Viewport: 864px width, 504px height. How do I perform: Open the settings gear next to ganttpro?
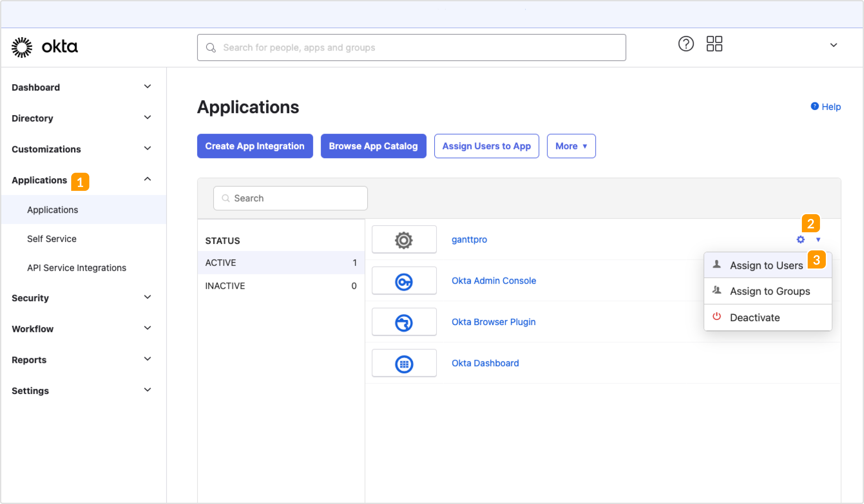[801, 240]
